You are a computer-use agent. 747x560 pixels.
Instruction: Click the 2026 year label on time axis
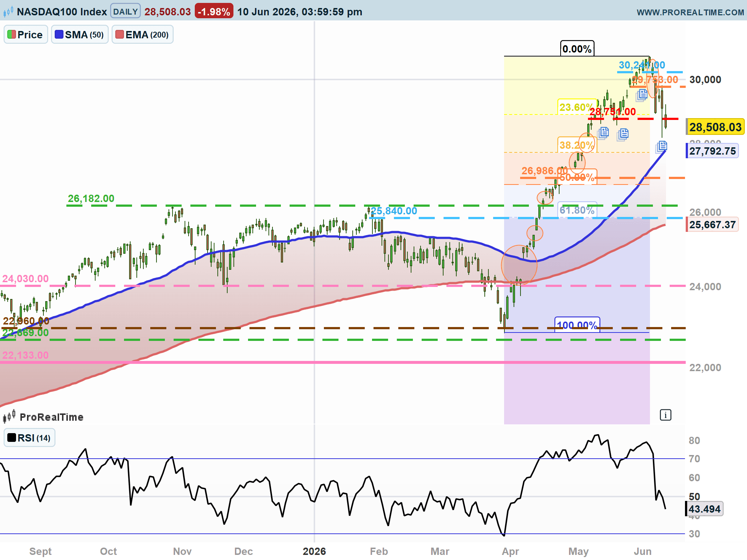(x=314, y=551)
